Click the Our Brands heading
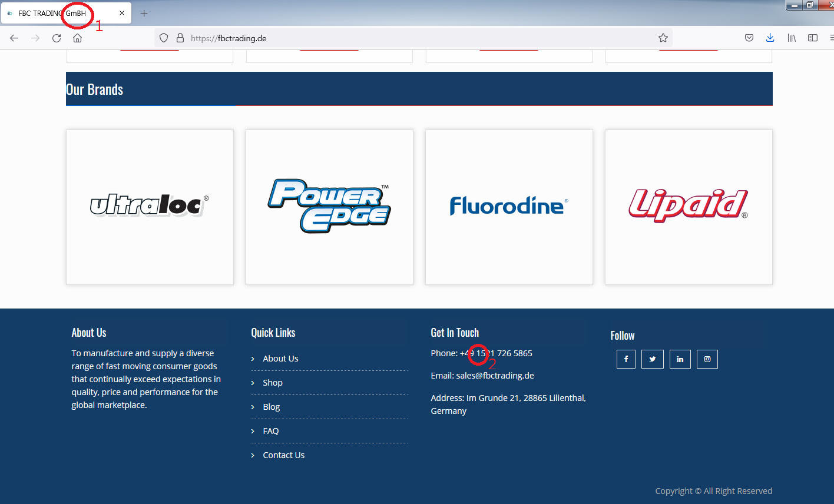Image resolution: width=834 pixels, height=504 pixels. coord(94,89)
